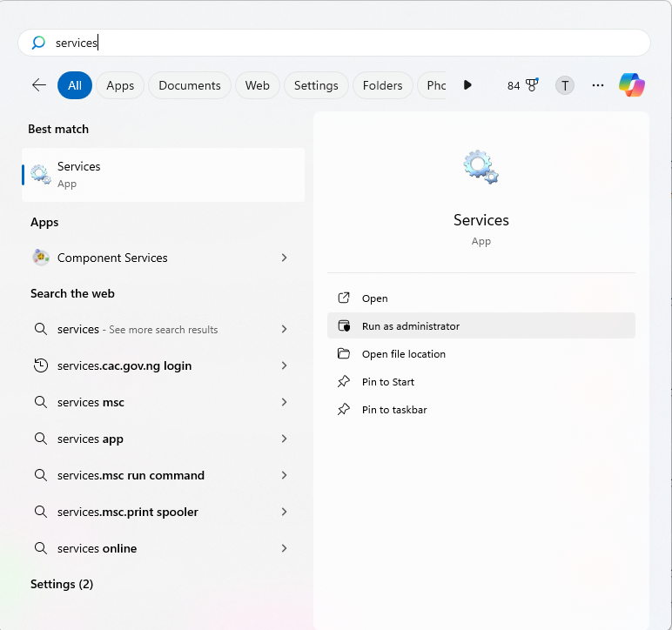The image size is (672, 630).
Task: Switch to the Apps filter tab
Action: (120, 85)
